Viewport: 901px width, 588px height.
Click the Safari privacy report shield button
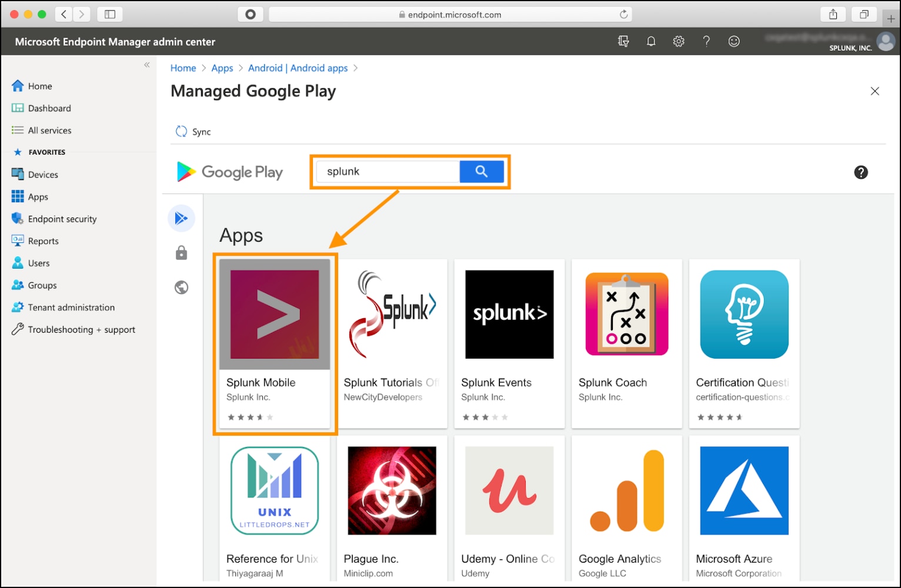pyautogui.click(x=251, y=14)
